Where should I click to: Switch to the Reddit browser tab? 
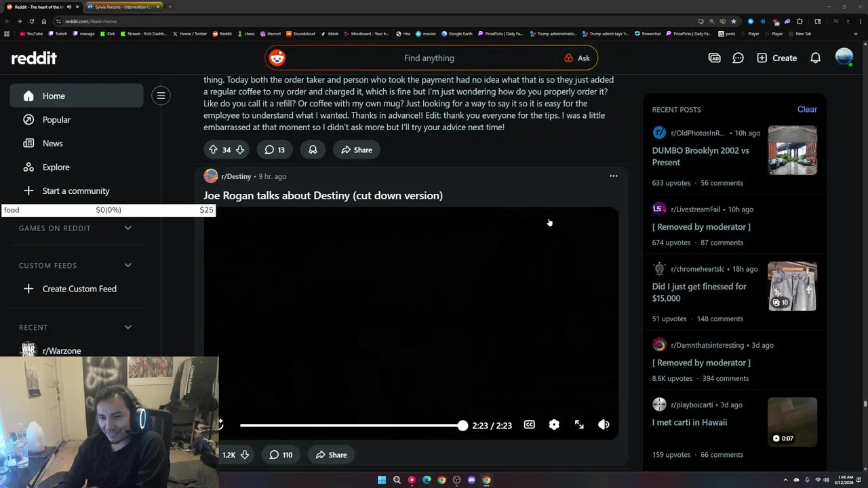pyautogui.click(x=43, y=7)
